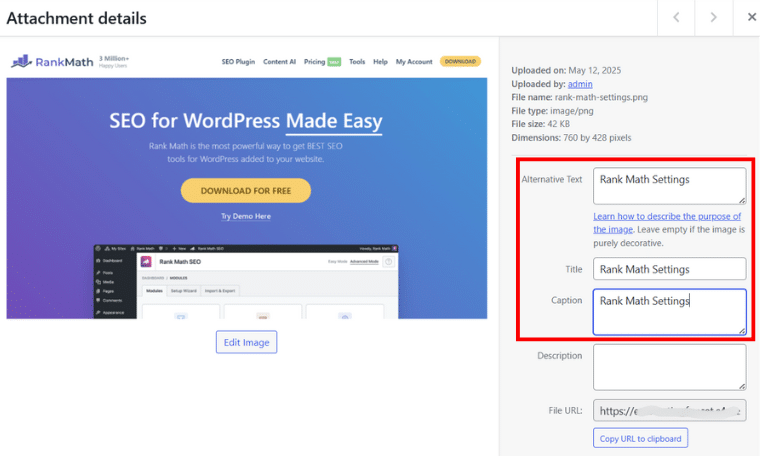Click the Title input field
Image resolution: width=760 pixels, height=456 pixels.
tap(669, 269)
